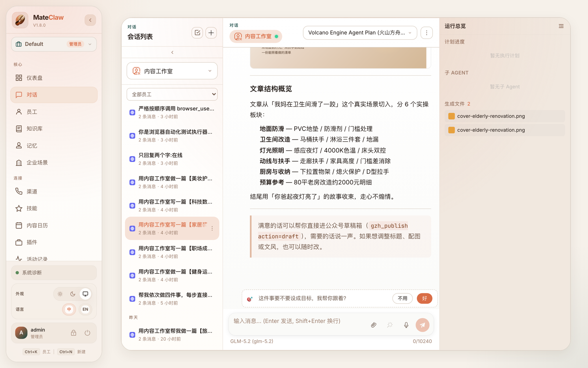Click 不用 to decline setting a goal
Image resolution: width=588 pixels, height=368 pixels.
click(x=402, y=298)
